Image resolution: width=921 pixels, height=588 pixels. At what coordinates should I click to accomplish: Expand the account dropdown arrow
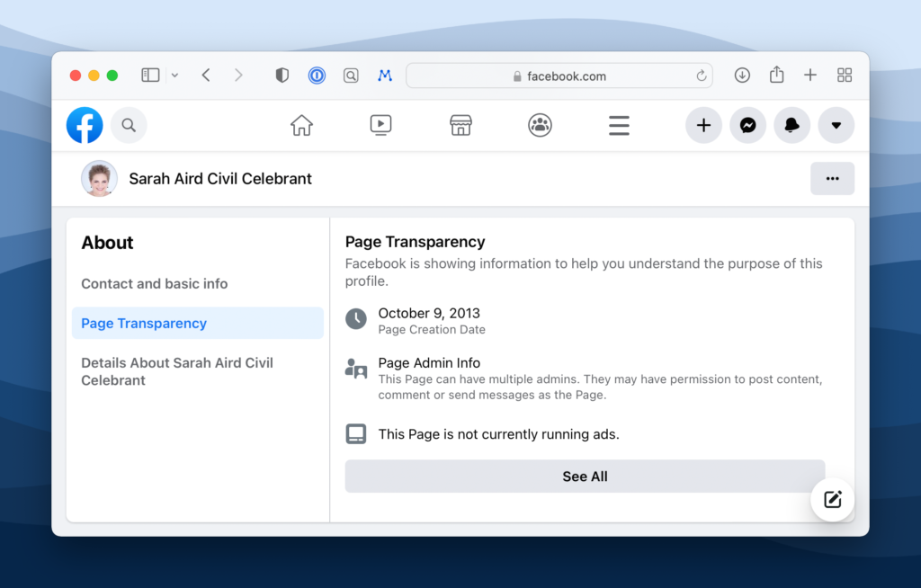pos(836,126)
